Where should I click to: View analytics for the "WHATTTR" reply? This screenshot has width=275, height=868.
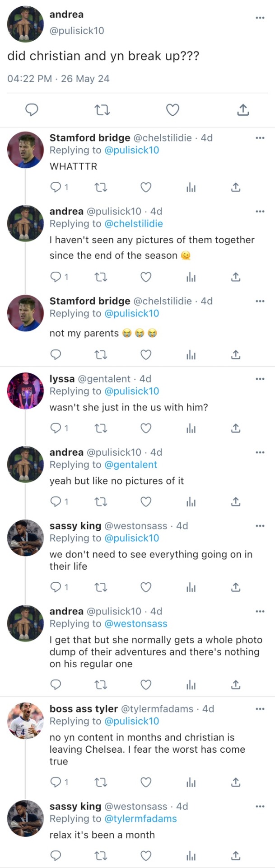[191, 187]
